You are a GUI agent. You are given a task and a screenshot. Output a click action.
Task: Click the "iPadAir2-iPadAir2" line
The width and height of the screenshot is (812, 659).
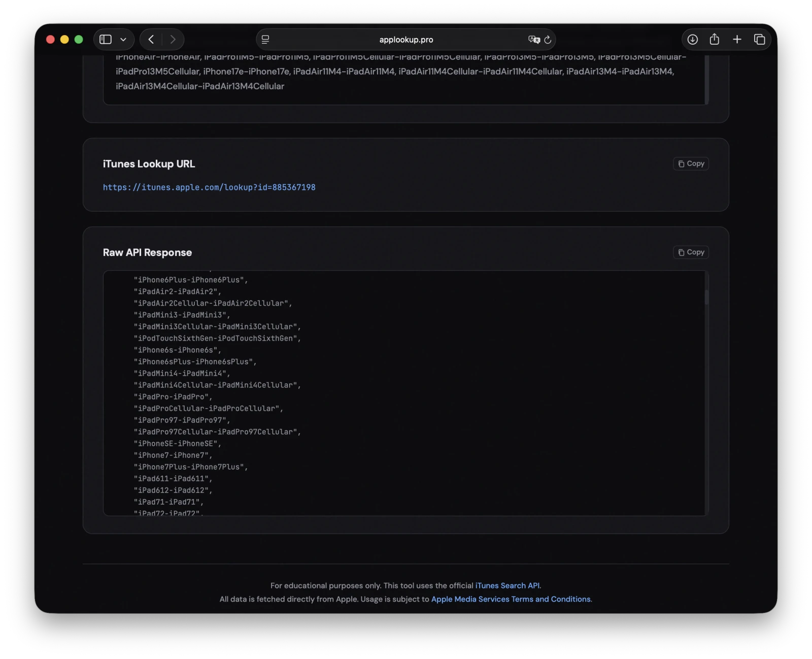178,291
